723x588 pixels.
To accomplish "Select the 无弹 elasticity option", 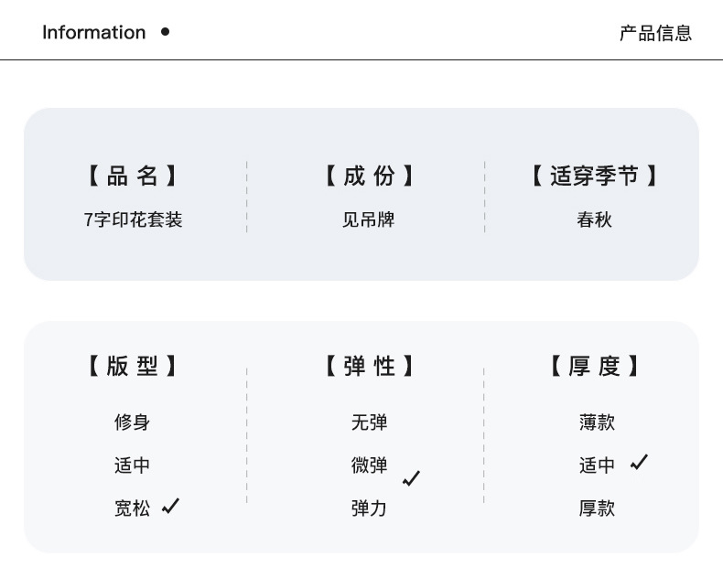I will click(x=369, y=422).
